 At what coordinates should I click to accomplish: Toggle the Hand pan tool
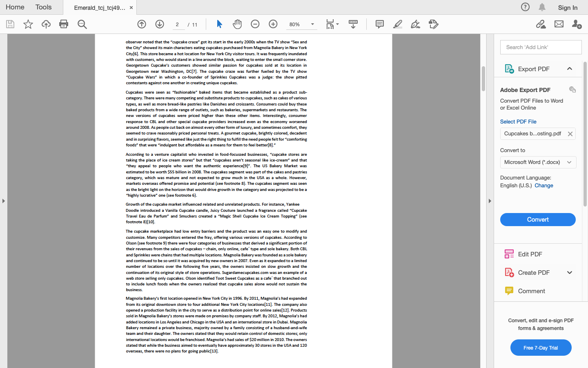(237, 24)
